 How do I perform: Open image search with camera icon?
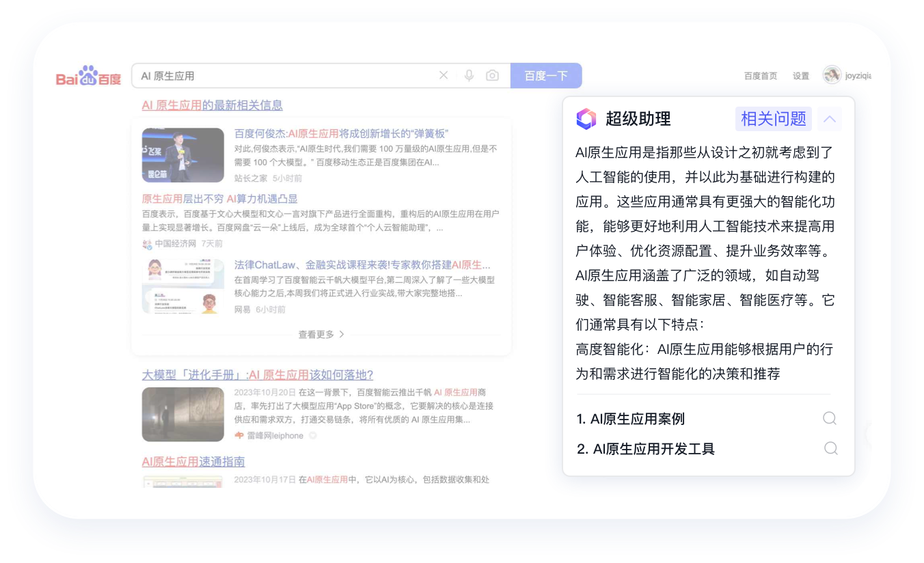point(492,75)
